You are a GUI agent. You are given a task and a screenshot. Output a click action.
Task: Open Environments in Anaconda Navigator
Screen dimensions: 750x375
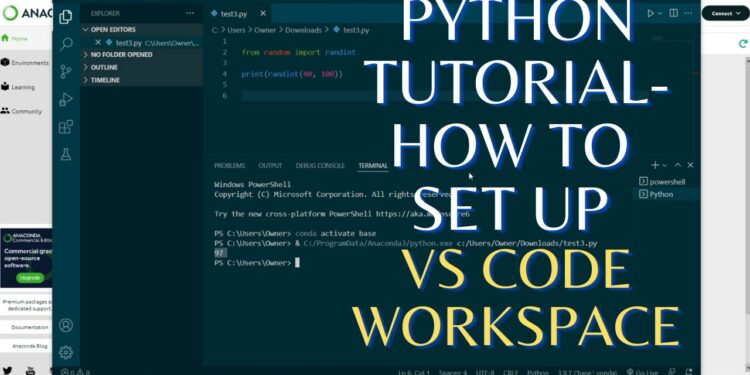click(25, 63)
